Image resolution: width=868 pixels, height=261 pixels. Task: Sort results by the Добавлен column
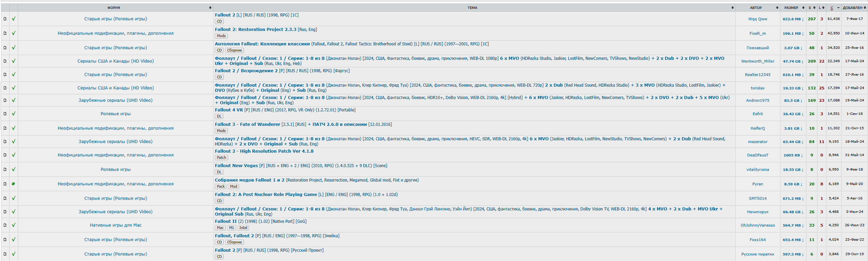click(x=855, y=8)
